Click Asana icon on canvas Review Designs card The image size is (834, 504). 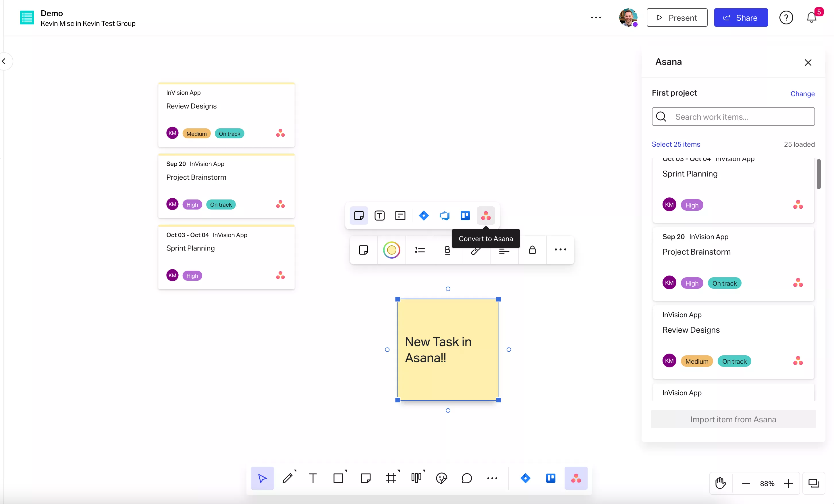(280, 133)
